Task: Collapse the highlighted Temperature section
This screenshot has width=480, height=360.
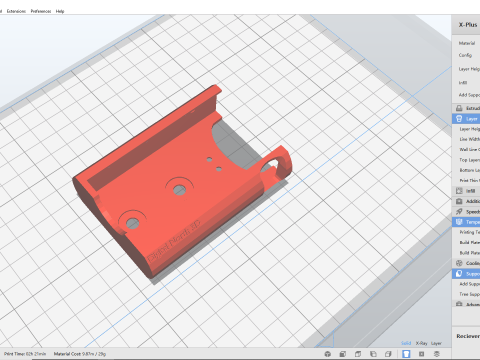Action: click(466, 222)
